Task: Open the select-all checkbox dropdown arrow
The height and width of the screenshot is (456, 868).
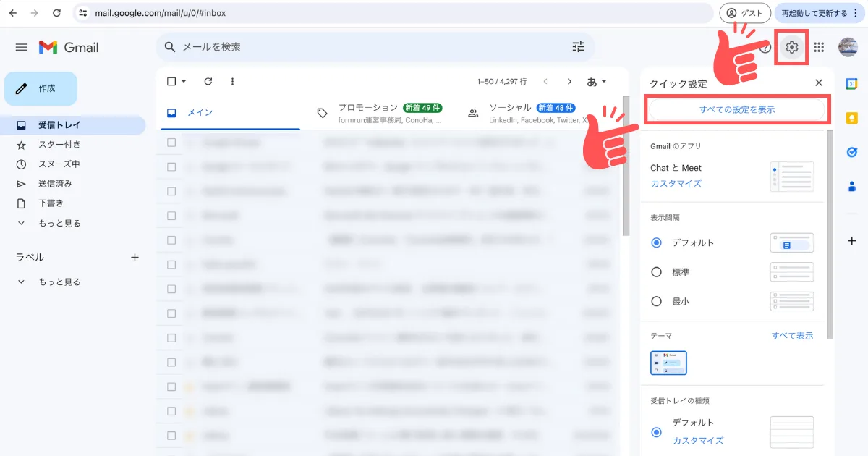Action: (x=184, y=82)
